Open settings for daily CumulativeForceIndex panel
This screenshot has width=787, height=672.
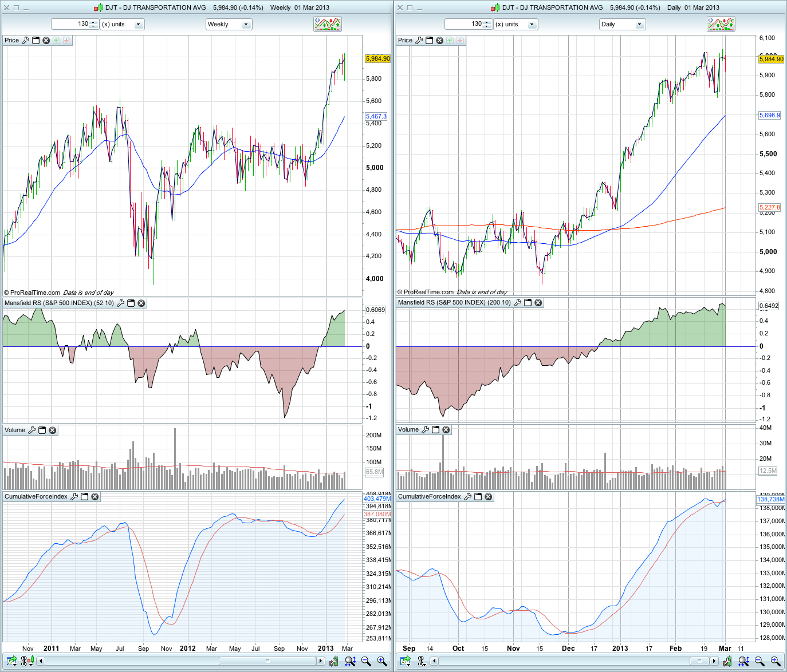[x=467, y=497]
